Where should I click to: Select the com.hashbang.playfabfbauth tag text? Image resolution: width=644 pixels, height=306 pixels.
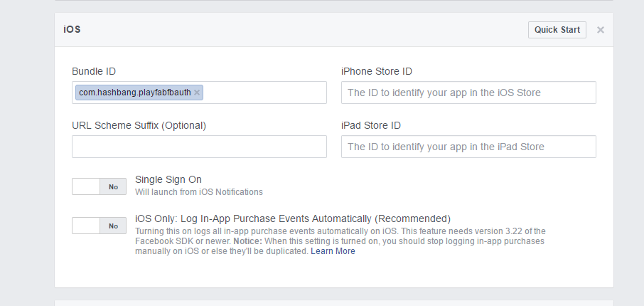pyautogui.click(x=135, y=93)
